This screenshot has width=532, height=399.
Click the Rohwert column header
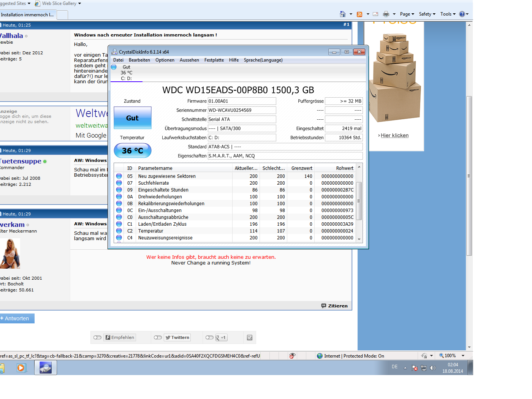[334, 168]
